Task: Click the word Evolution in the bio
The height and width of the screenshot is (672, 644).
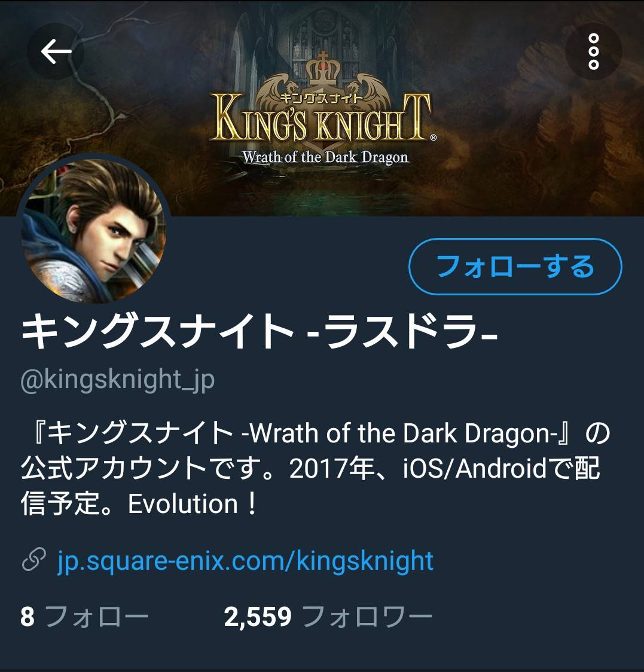Action: point(183,503)
